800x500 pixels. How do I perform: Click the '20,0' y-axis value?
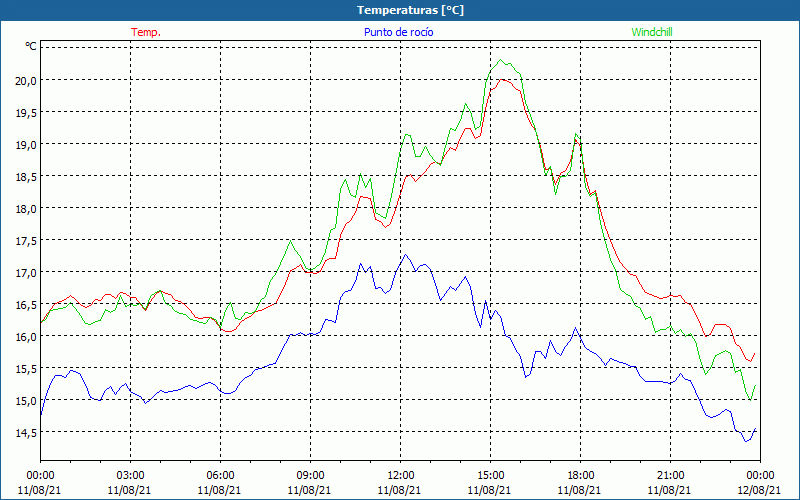pos(27,80)
